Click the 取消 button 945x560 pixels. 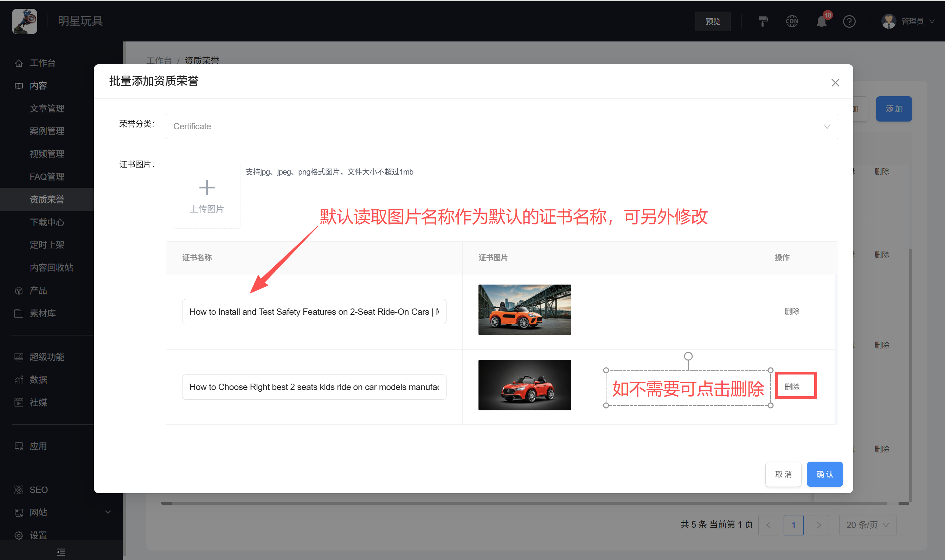point(783,474)
